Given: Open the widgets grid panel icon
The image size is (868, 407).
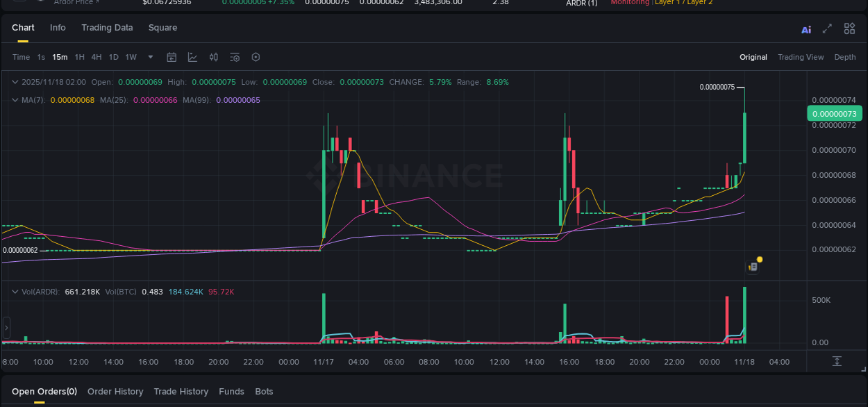Looking at the screenshot, I should click(849, 30).
